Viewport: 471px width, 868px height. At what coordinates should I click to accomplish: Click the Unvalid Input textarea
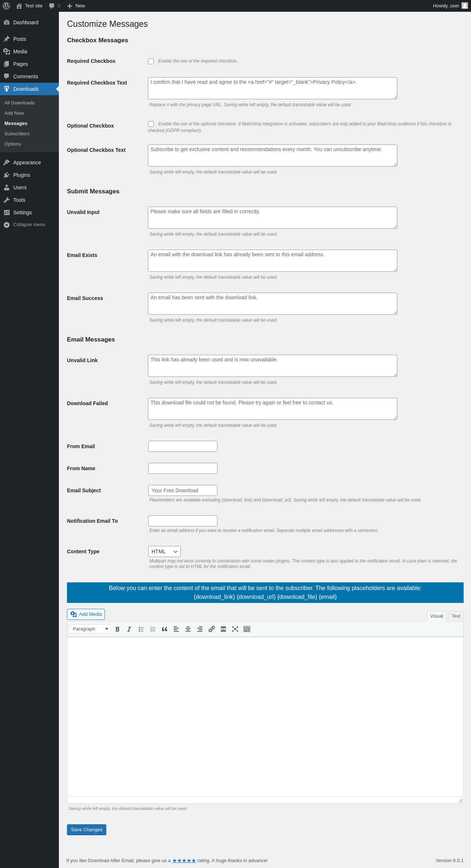[273, 218]
